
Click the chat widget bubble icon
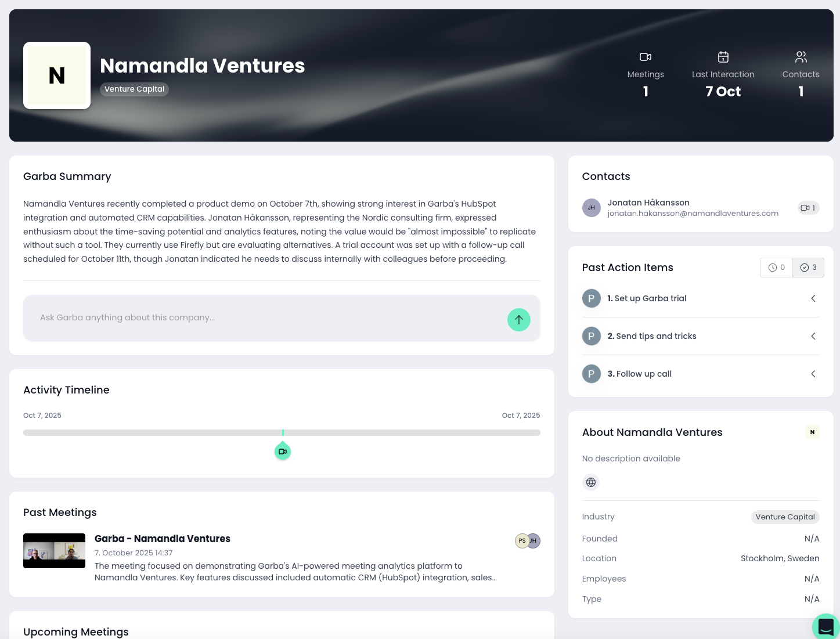pos(825,627)
